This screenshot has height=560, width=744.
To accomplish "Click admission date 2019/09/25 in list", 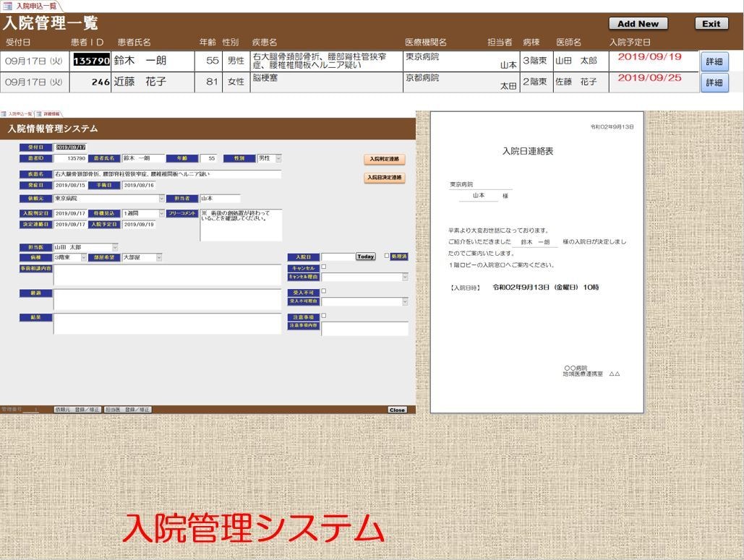I will pos(649,78).
